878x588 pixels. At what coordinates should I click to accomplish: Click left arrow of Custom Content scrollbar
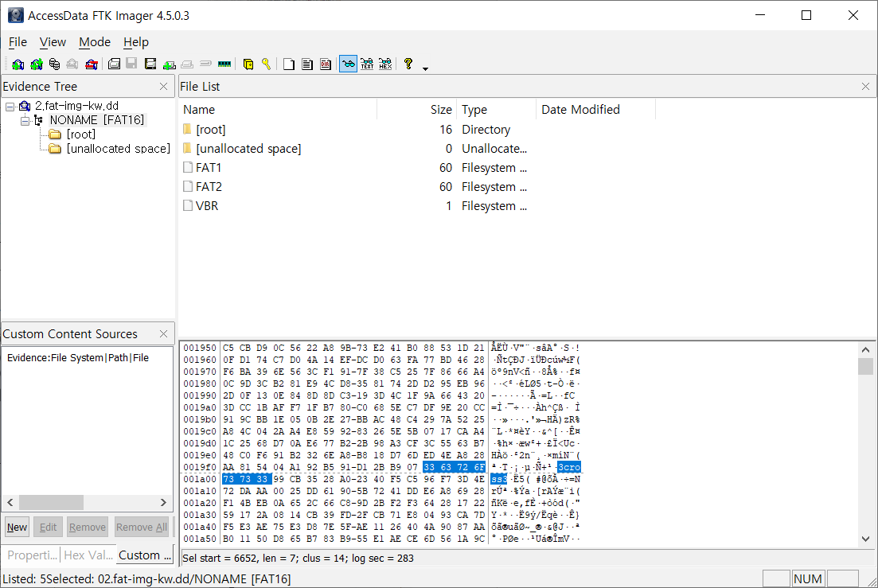(x=10, y=502)
